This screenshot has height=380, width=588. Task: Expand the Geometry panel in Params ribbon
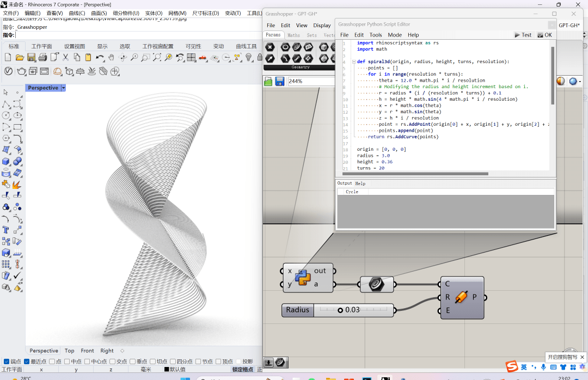coord(301,68)
